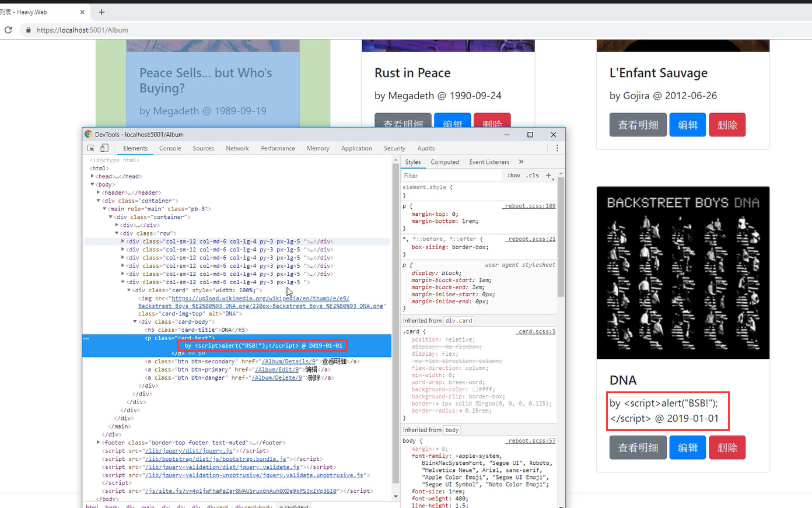Open the _reboot.scss:21 source link

pos(531,239)
